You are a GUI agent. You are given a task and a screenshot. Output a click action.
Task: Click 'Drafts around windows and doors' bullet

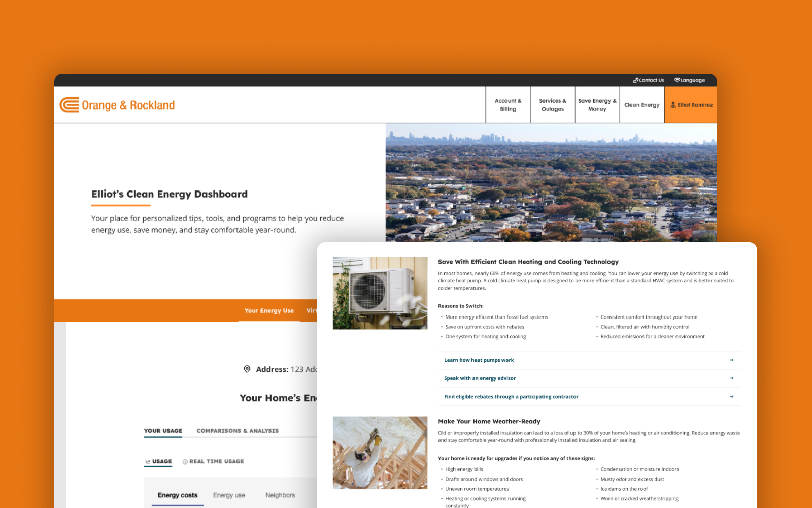click(484, 479)
